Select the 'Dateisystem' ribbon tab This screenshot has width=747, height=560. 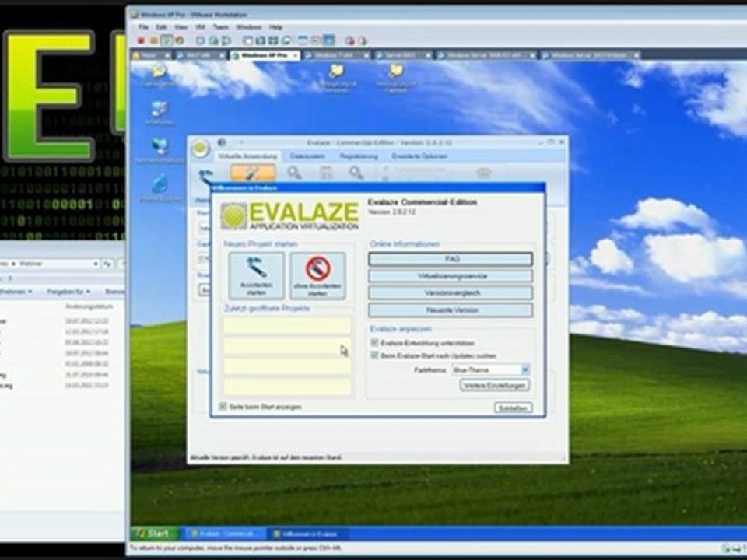point(308,156)
